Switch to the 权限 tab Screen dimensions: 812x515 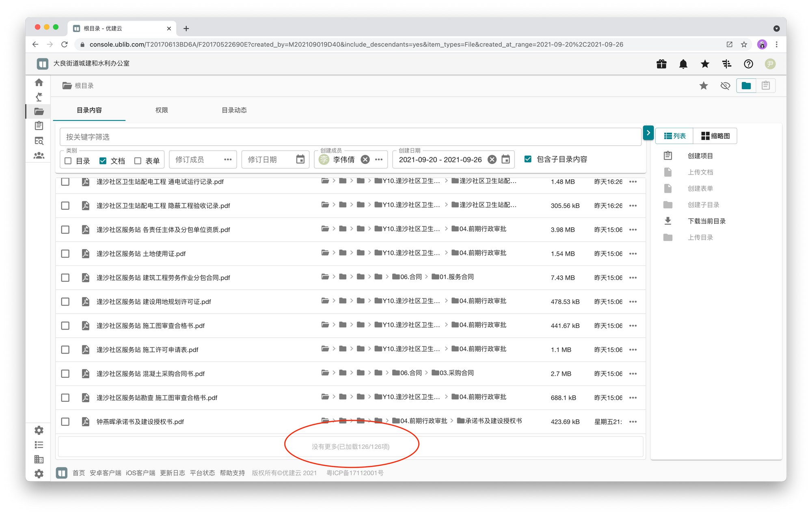click(162, 110)
